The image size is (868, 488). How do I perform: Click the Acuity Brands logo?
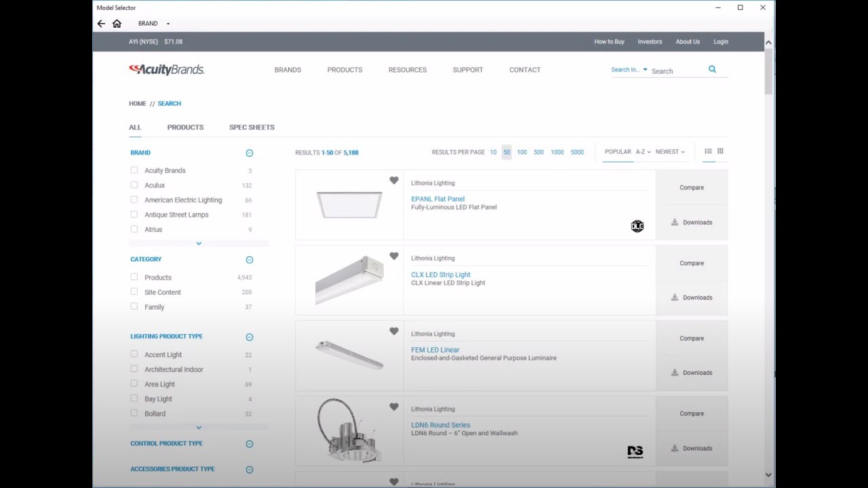pyautogui.click(x=167, y=69)
